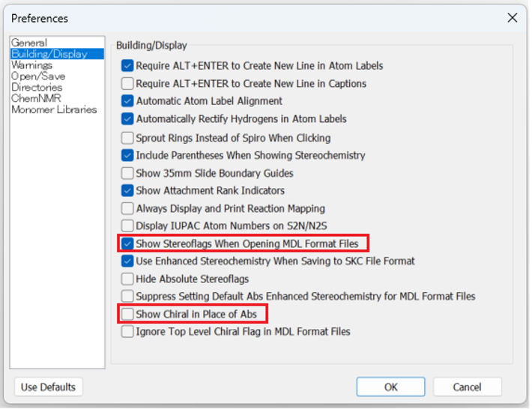Confirm preferences with OK button
The width and height of the screenshot is (532, 409).
[x=390, y=387]
